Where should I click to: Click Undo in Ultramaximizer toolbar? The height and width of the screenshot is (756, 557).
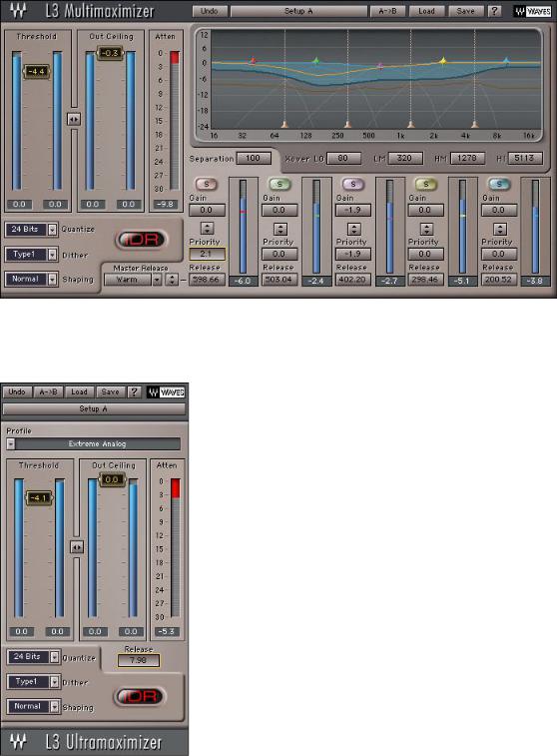(17, 392)
